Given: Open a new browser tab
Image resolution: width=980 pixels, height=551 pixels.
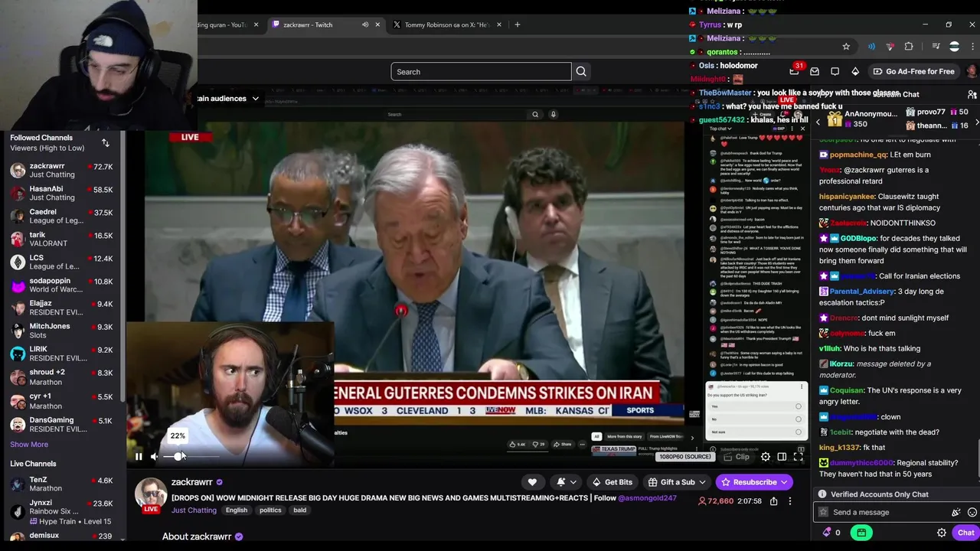Looking at the screenshot, I should coord(517,24).
